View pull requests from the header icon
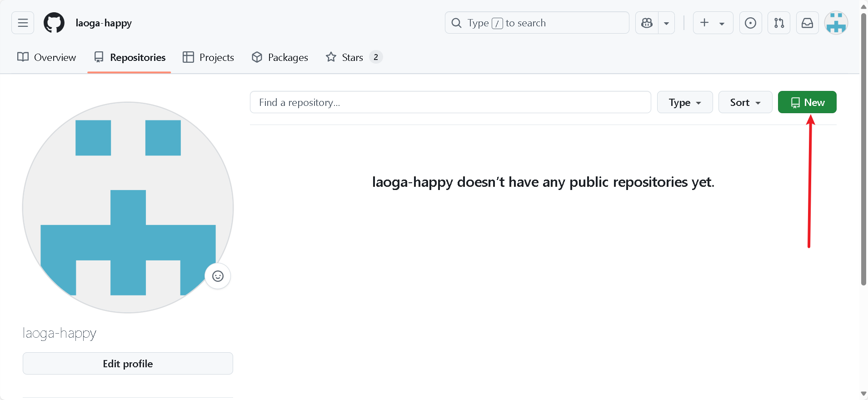This screenshot has height=400, width=868. coord(779,23)
